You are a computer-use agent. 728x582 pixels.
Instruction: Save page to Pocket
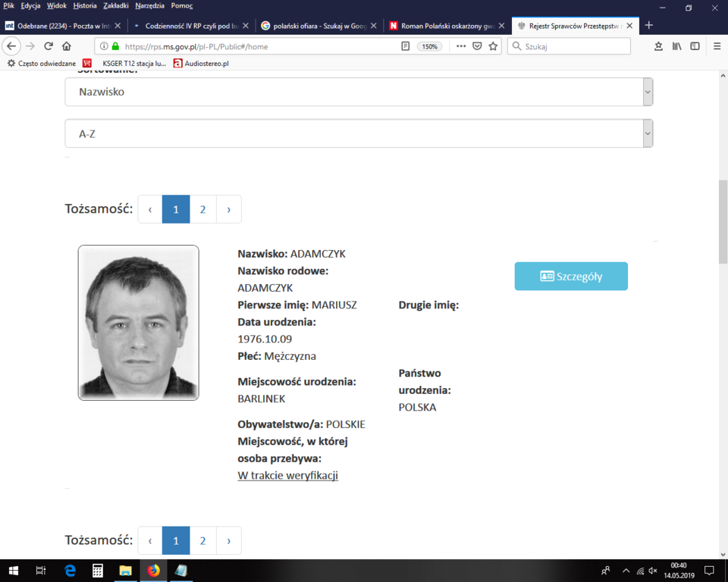point(477,46)
